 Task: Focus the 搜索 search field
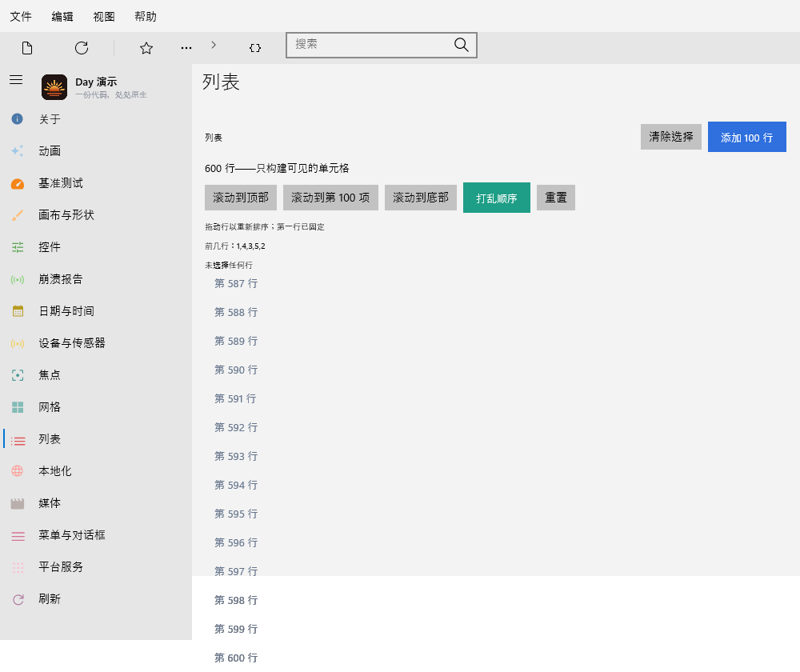click(x=382, y=45)
